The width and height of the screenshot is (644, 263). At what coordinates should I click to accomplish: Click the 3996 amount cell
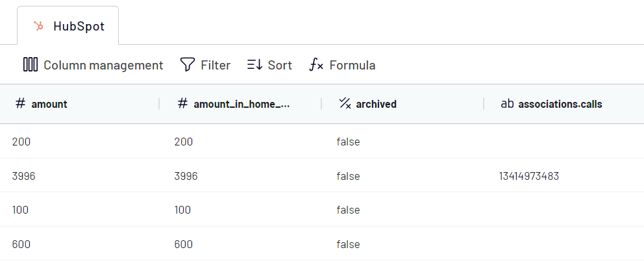pos(24,176)
